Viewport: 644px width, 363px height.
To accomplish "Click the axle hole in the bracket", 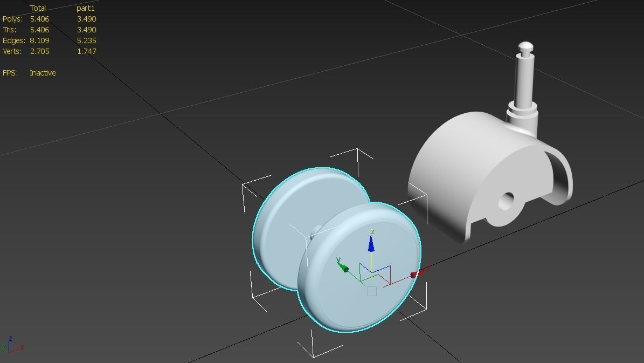I will pyautogui.click(x=507, y=201).
